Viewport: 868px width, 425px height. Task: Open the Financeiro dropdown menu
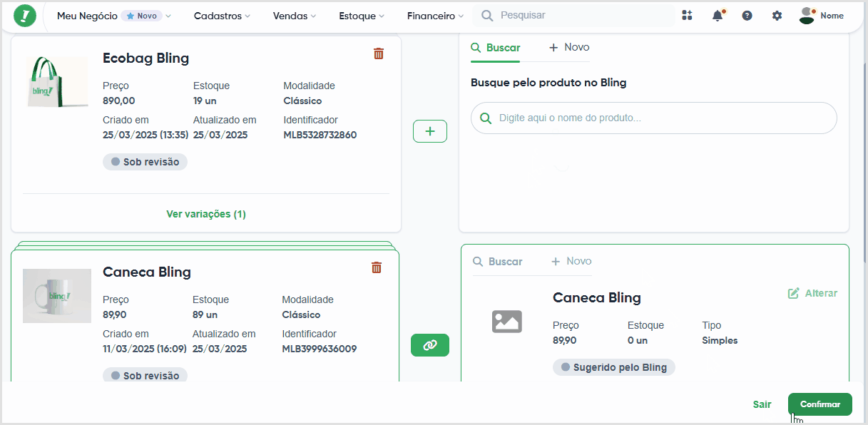[x=435, y=16]
